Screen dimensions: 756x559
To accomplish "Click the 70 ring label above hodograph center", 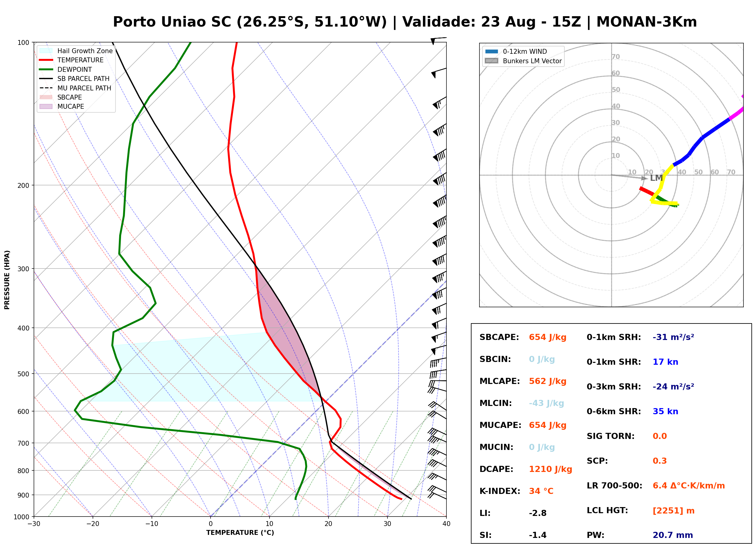I will (x=615, y=57).
